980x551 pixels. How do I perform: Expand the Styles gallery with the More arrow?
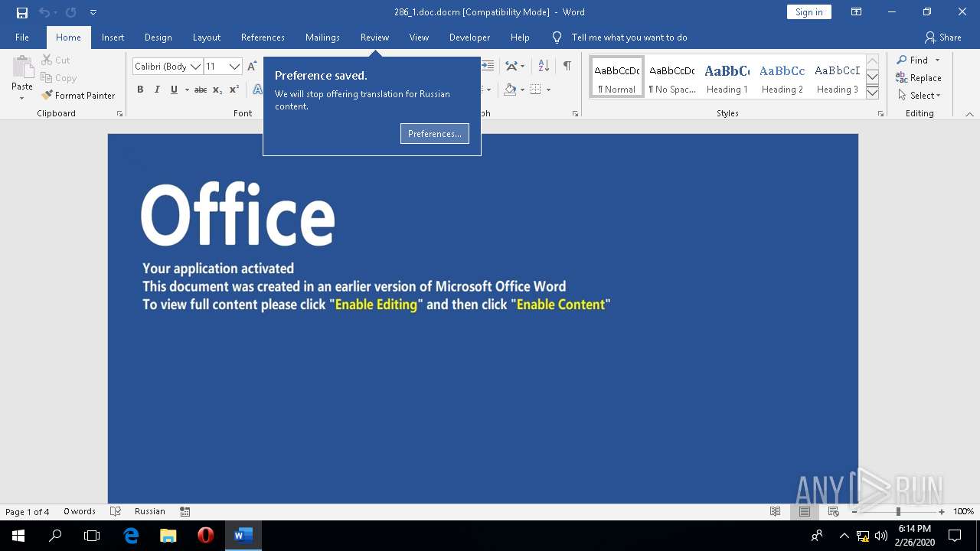(x=872, y=92)
